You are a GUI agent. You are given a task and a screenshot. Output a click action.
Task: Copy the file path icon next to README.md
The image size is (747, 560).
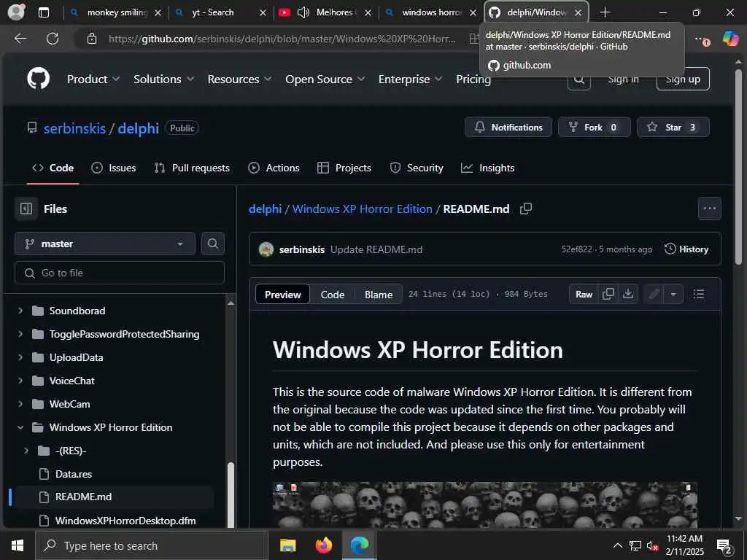pyautogui.click(x=526, y=209)
